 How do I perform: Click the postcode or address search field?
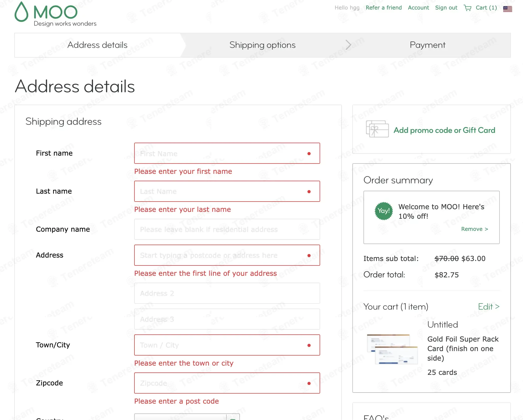point(227,255)
